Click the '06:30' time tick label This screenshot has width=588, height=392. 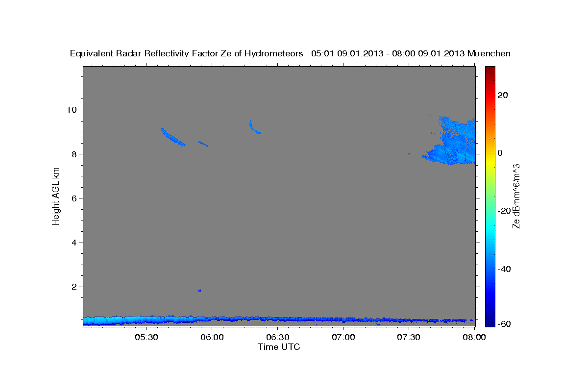click(x=278, y=338)
